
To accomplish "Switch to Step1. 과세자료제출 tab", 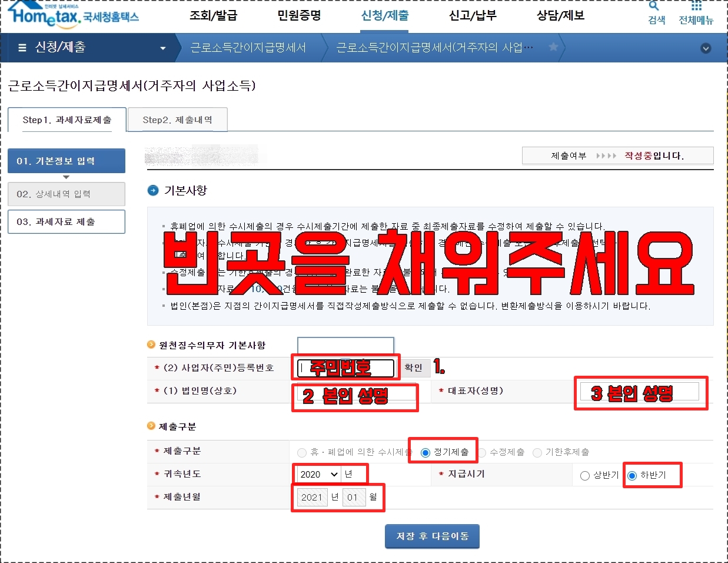I will (x=67, y=120).
